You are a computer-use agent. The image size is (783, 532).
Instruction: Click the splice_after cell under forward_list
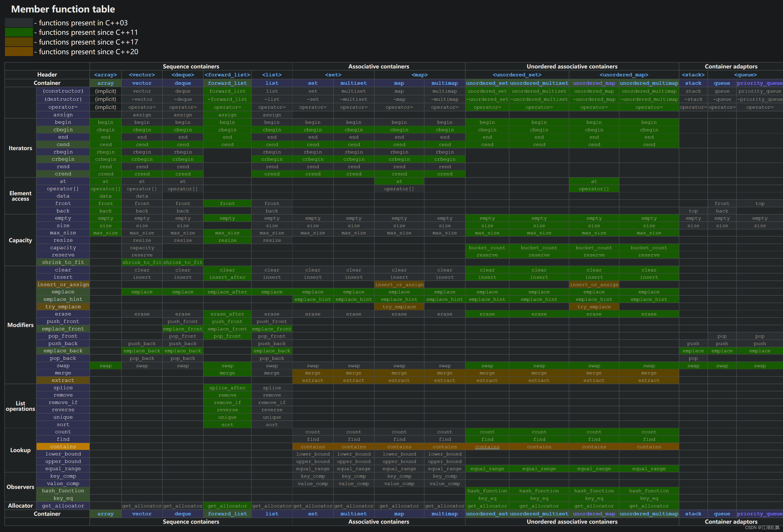tap(227, 388)
